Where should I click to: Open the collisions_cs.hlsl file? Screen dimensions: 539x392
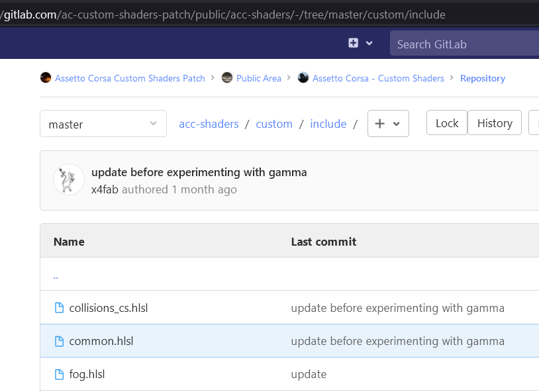point(109,308)
